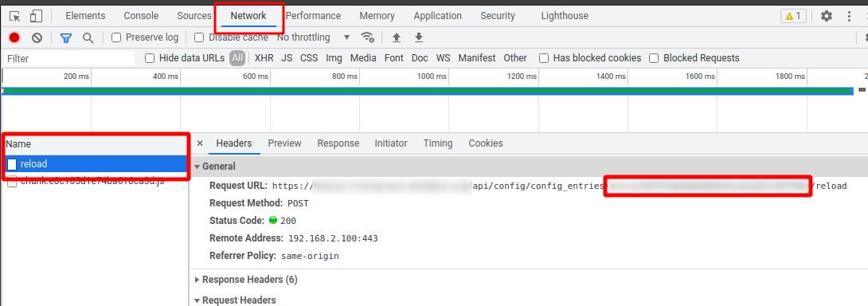868x306 pixels.
Task: Switch to the Memory tab
Action: pyautogui.click(x=377, y=16)
